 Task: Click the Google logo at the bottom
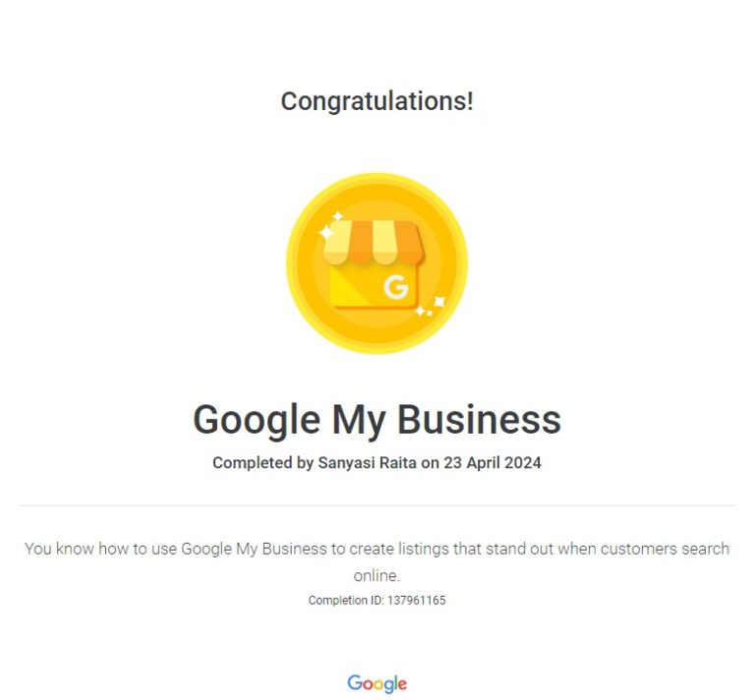[377, 683]
